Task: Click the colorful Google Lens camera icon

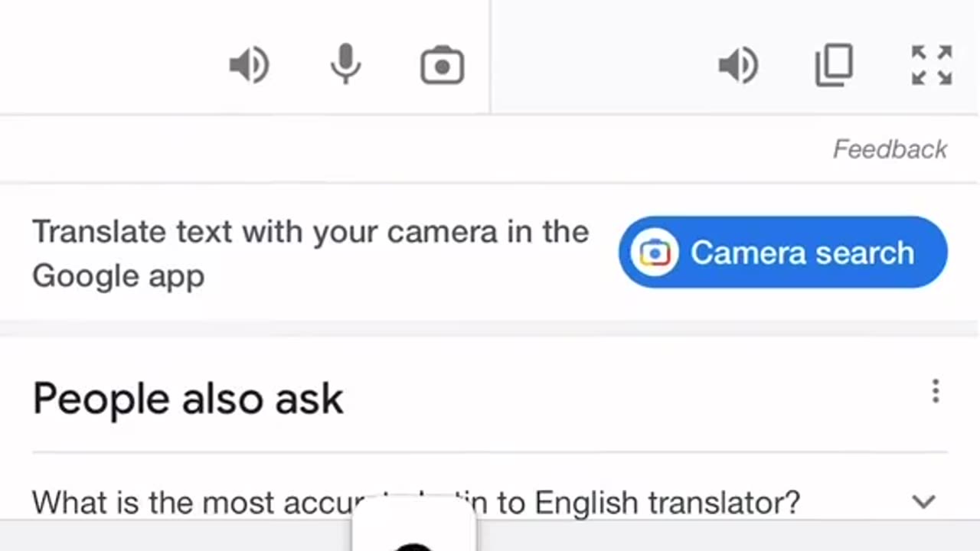Action: tap(655, 253)
